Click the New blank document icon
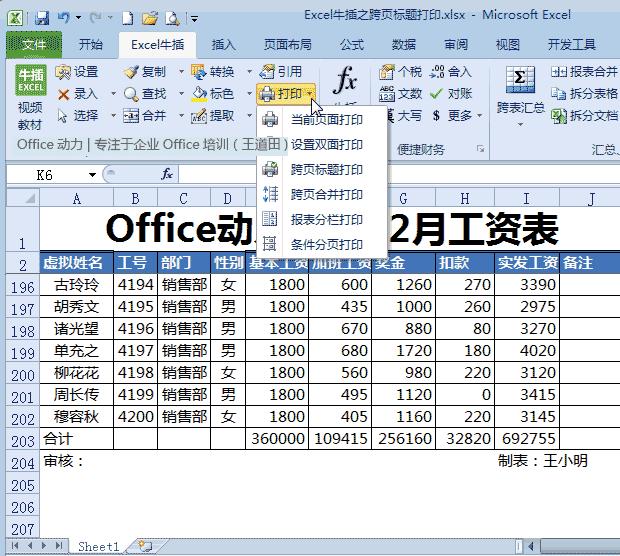 tap(127, 18)
